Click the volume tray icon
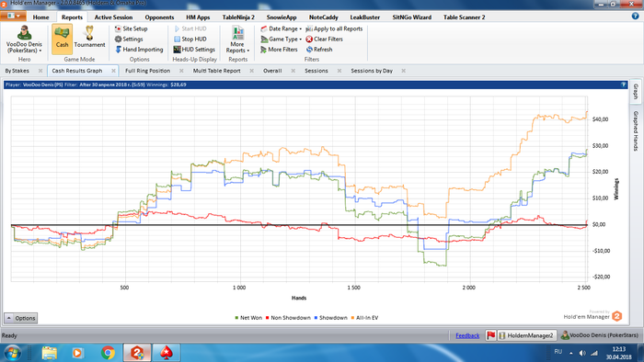644x362 pixels. (x=582, y=353)
